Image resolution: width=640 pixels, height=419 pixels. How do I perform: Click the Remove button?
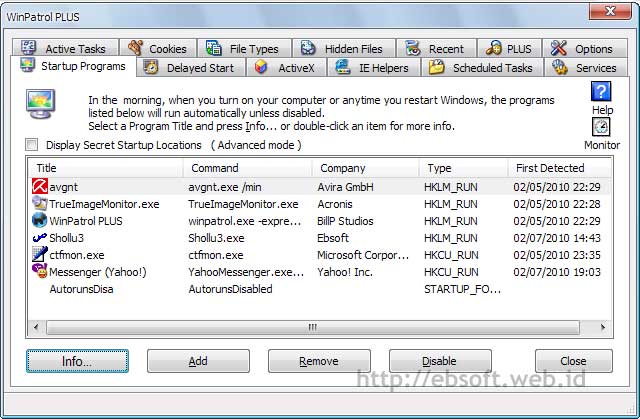(319, 361)
